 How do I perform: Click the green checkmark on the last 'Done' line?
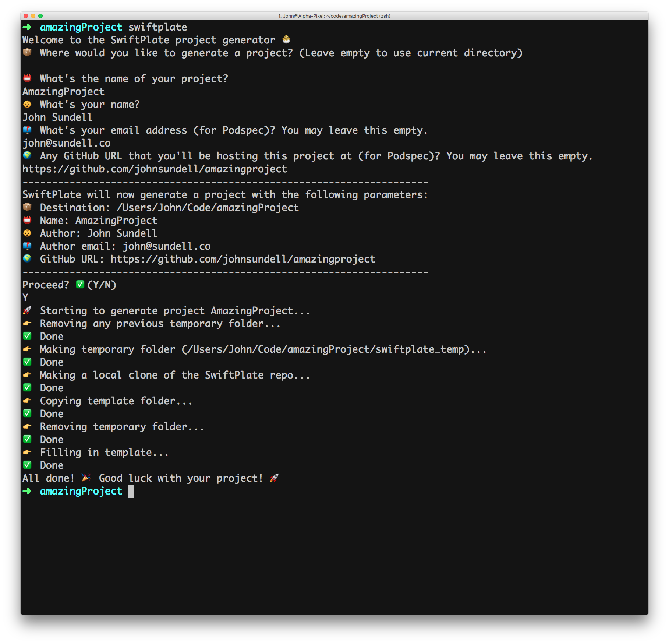27,465
